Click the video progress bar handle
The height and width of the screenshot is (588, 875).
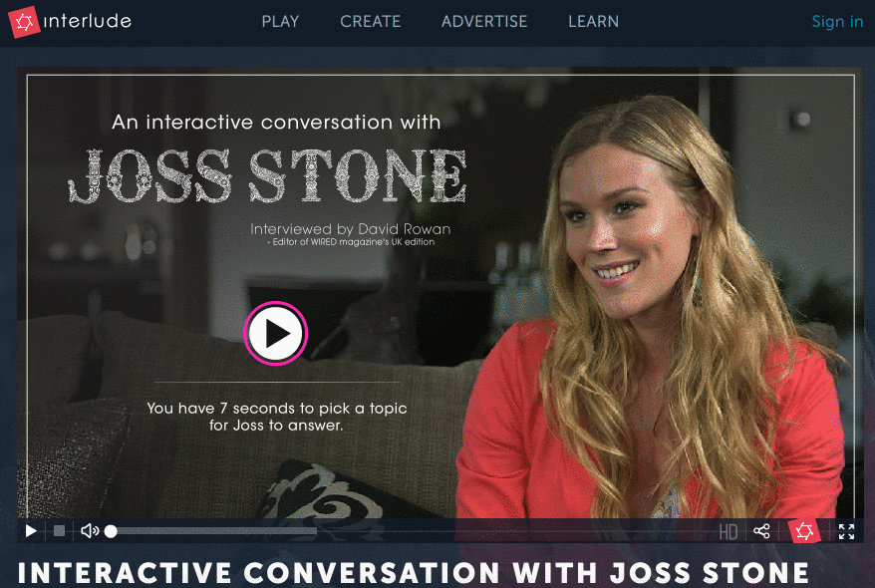tap(111, 531)
